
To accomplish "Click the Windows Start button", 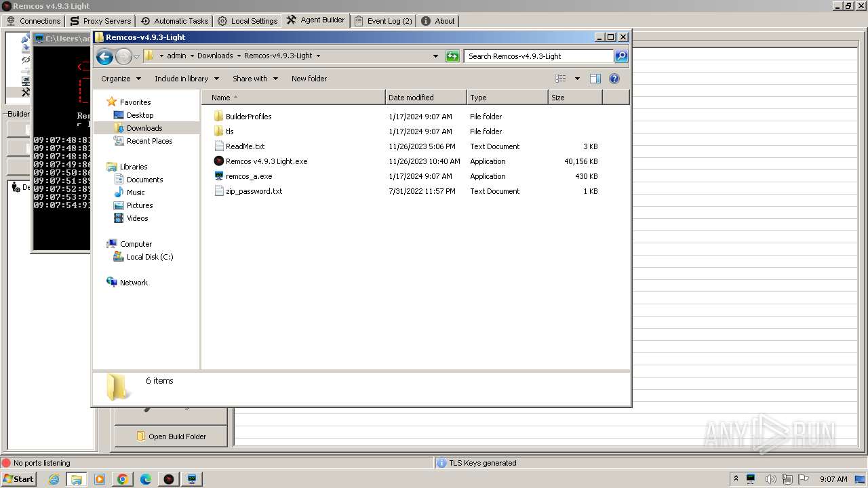I will pyautogui.click(x=18, y=479).
